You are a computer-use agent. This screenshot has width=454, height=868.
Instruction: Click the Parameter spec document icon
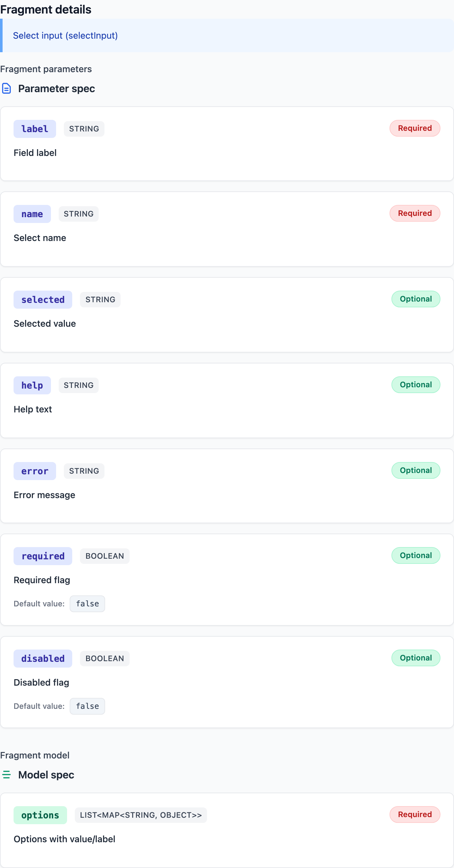(6, 89)
